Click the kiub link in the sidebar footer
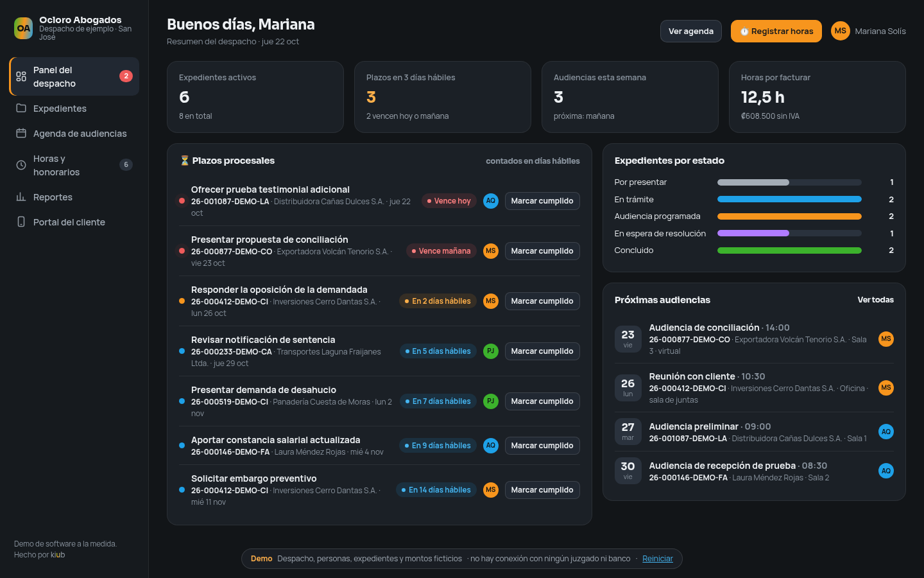Image resolution: width=924 pixels, height=578 pixels. click(x=58, y=555)
